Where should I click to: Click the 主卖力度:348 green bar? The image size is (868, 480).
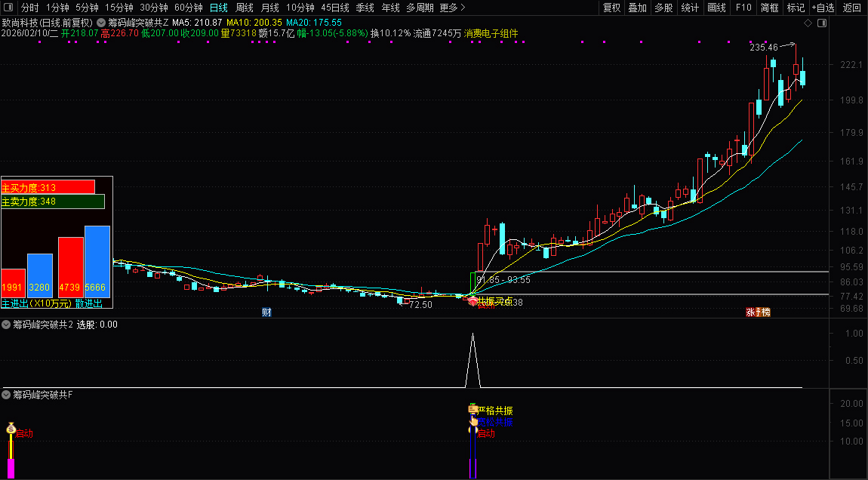click(x=53, y=202)
